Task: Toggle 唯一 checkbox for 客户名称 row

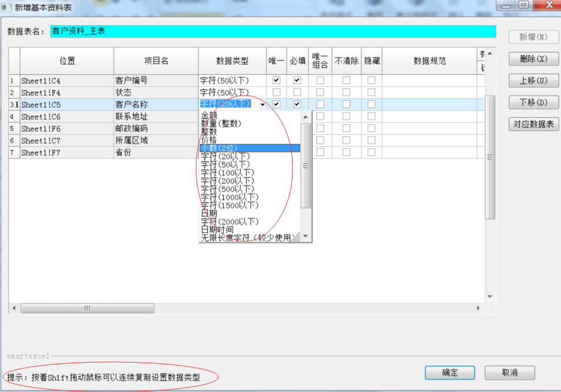Action: (276, 104)
